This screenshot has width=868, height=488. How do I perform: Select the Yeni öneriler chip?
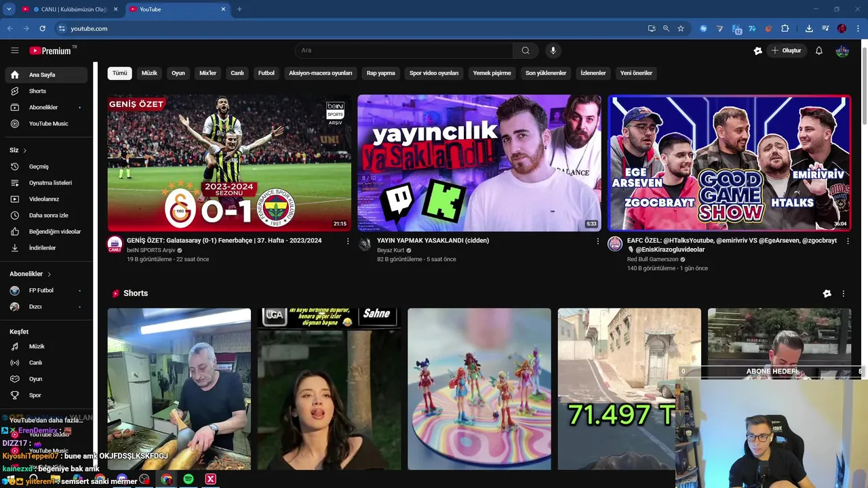pyautogui.click(x=636, y=73)
